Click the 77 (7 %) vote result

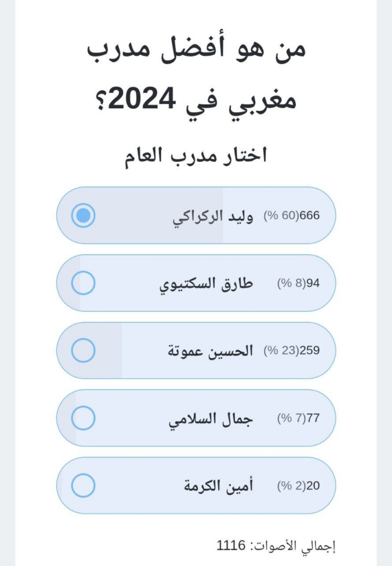[x=298, y=418]
